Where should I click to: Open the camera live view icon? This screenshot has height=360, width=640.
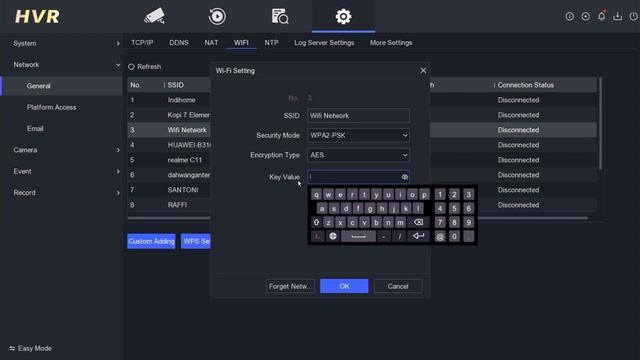154,16
